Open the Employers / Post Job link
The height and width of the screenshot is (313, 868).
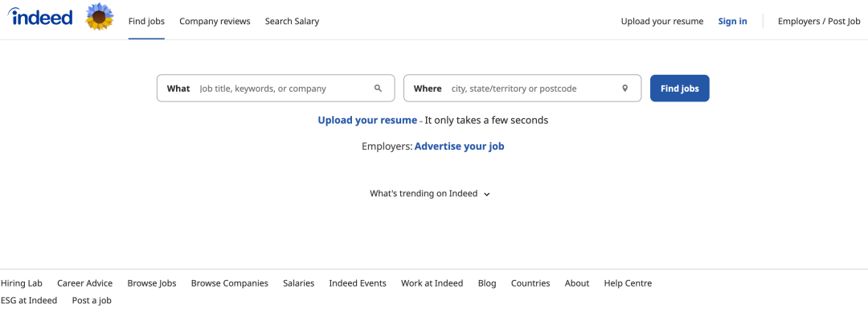tap(819, 21)
